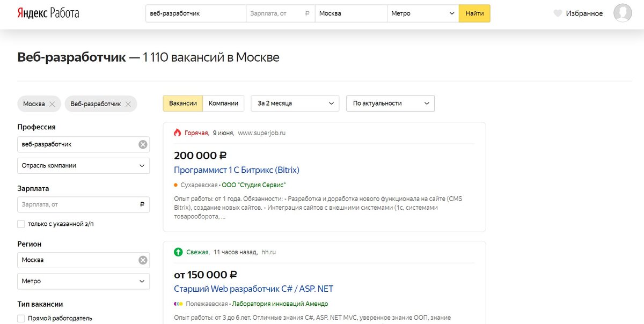Open the Метро dropdown in the top search bar

[x=422, y=13]
